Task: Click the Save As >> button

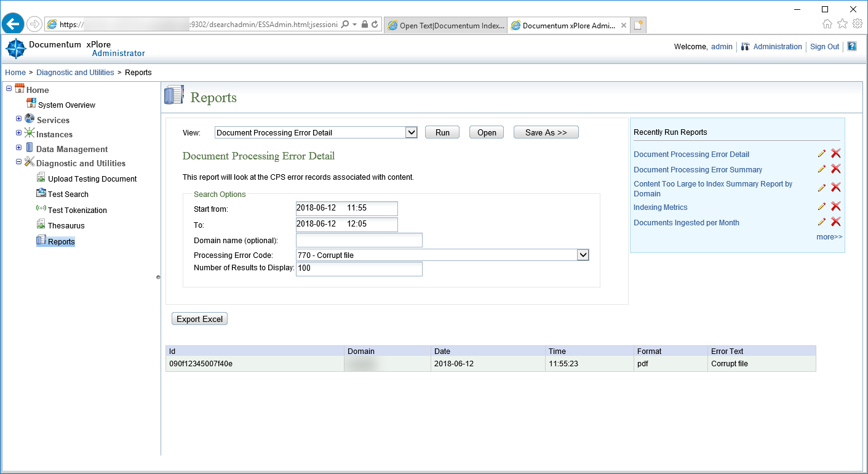Action: click(546, 132)
